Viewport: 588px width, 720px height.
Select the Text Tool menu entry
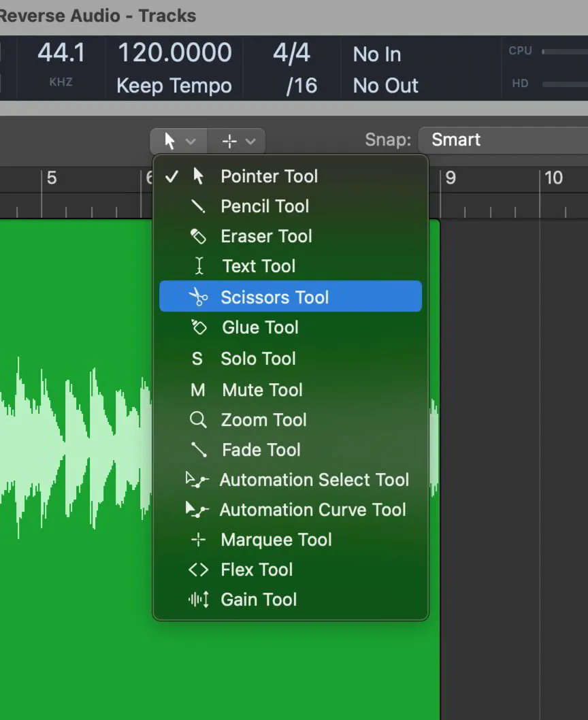tap(257, 266)
